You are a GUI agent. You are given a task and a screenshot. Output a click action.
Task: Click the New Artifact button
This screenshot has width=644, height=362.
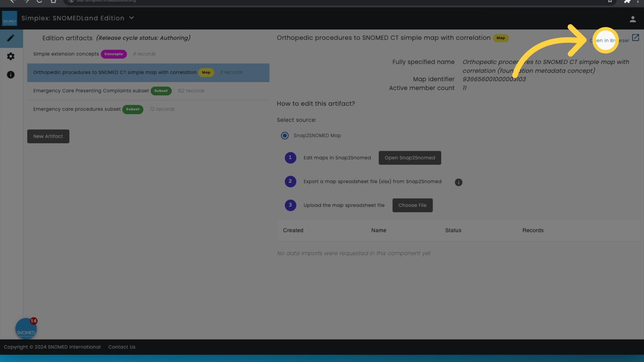click(48, 136)
